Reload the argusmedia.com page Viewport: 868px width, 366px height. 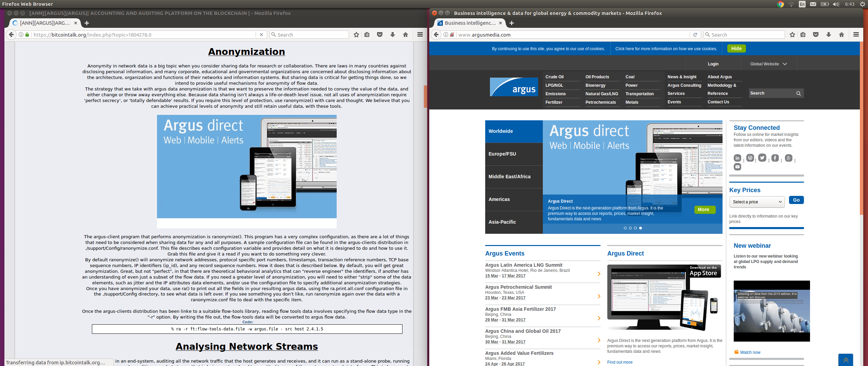click(695, 35)
